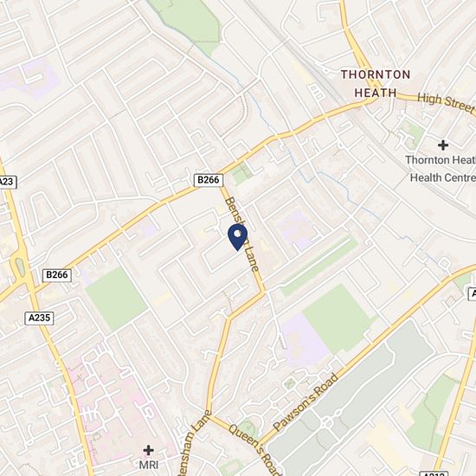Image resolution: width=476 pixels, height=476 pixels.
Task: Click the MRI text label
Action: pyautogui.click(x=149, y=465)
